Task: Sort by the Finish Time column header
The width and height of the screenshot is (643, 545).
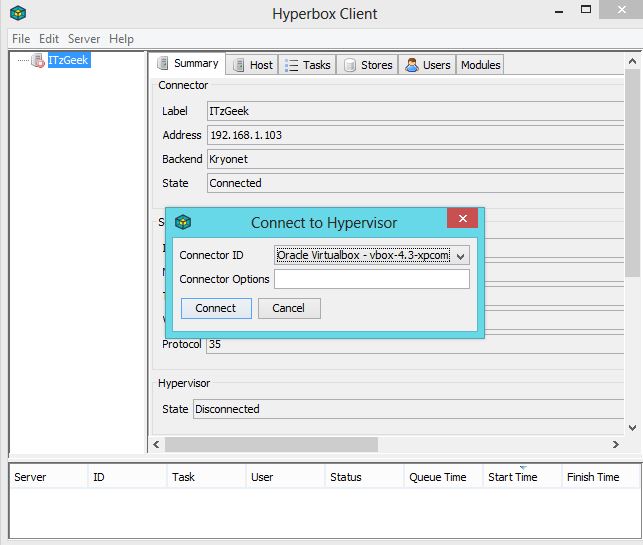Action: tap(601, 477)
